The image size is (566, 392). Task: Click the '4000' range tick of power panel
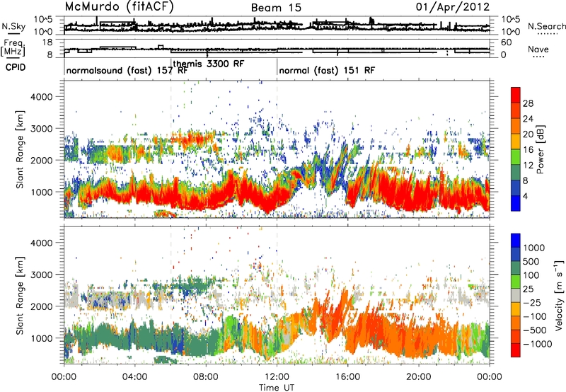point(41,97)
